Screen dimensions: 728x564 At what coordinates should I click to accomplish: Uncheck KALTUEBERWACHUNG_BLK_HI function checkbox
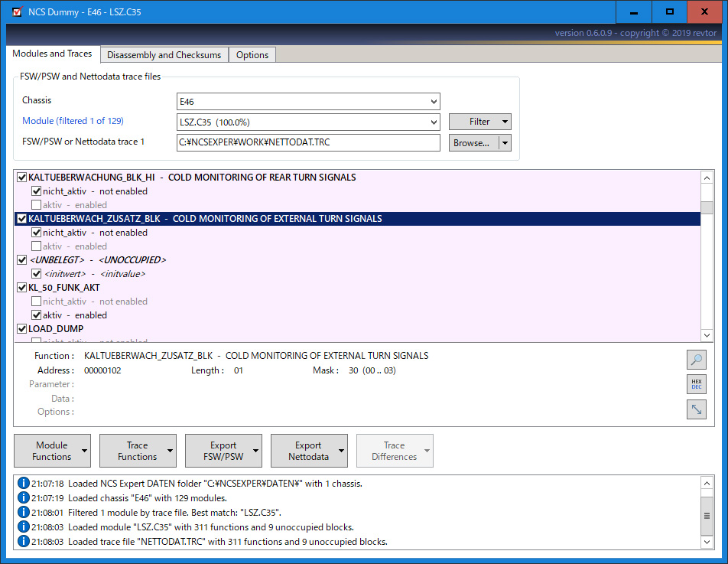tap(22, 177)
